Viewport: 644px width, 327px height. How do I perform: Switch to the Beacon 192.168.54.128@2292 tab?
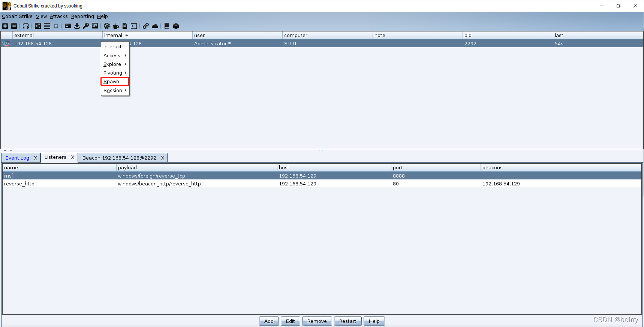[x=119, y=158]
